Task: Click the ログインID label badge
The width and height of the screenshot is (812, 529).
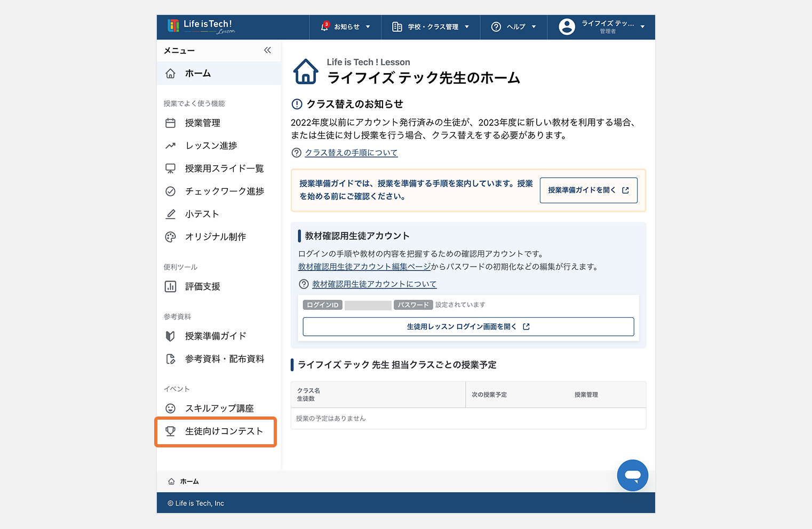Action: click(323, 305)
